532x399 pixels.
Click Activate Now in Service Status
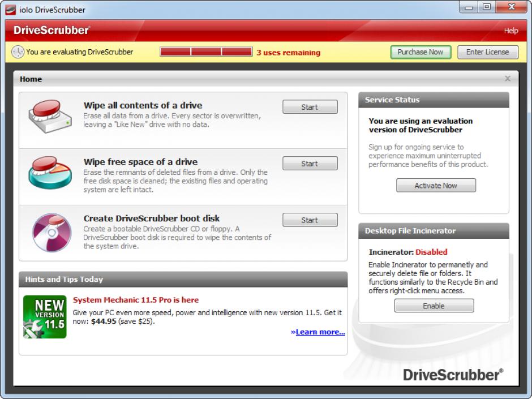436,185
